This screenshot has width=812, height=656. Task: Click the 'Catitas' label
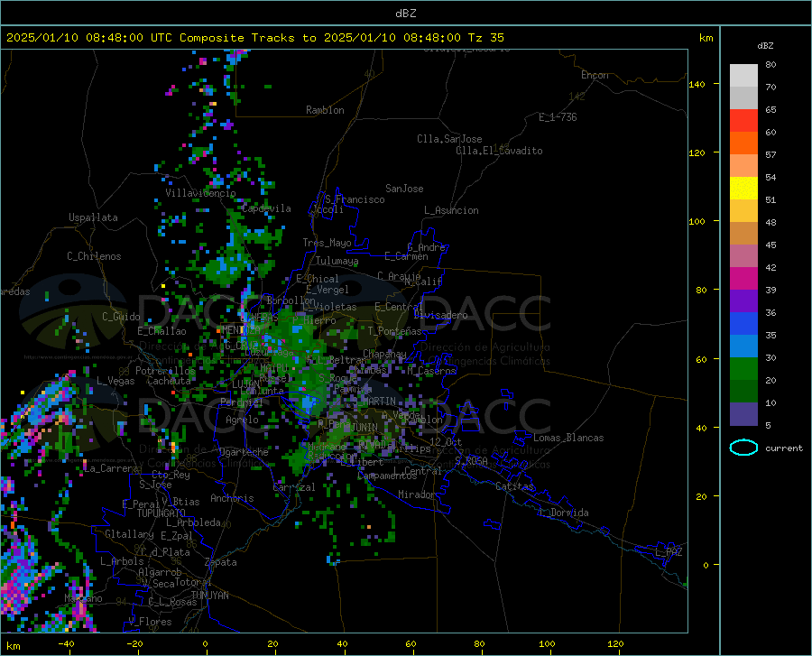[x=514, y=486]
